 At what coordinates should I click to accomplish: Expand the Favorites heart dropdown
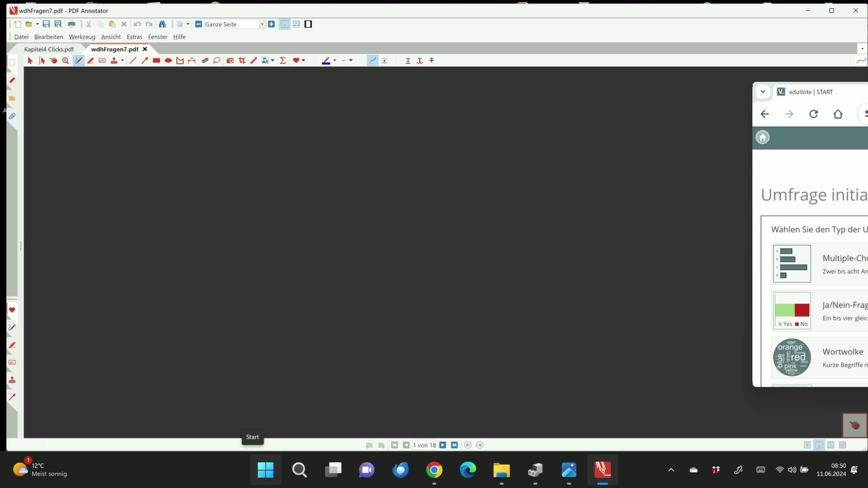(303, 60)
